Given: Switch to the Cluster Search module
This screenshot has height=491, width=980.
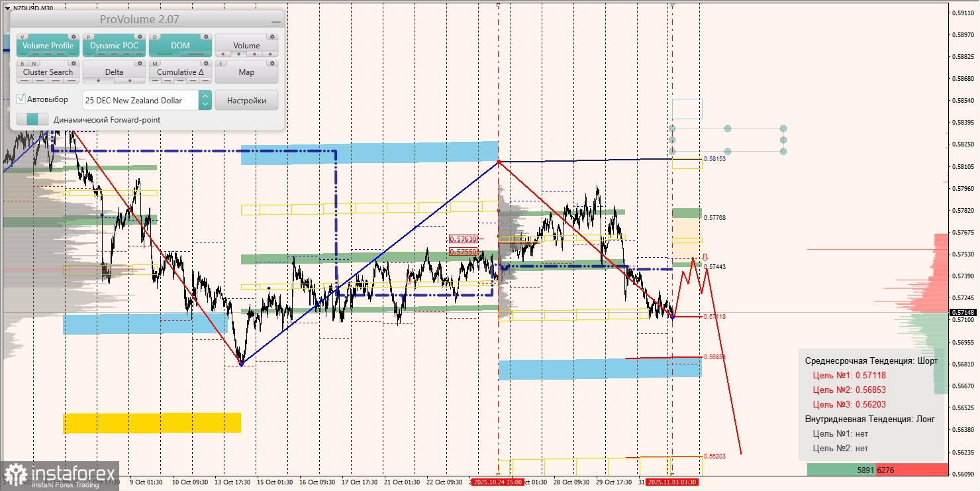Looking at the screenshot, I should (x=48, y=72).
